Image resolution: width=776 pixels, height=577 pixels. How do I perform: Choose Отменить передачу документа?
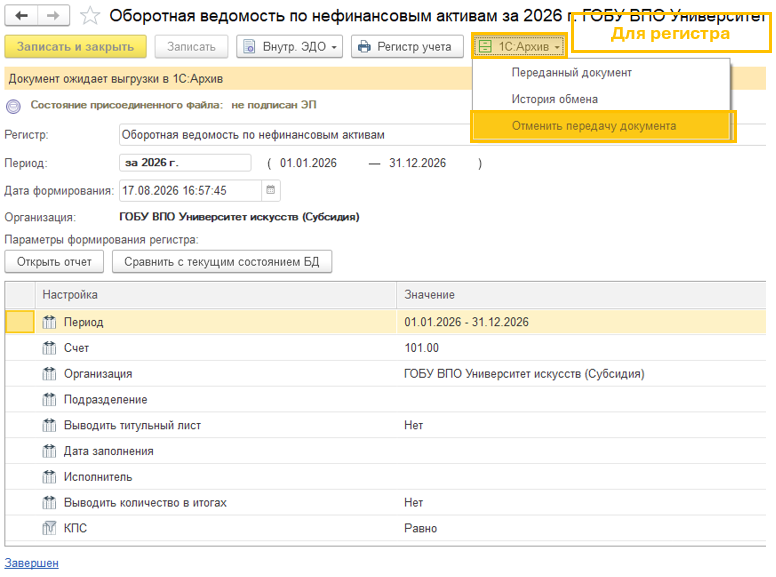point(601,126)
